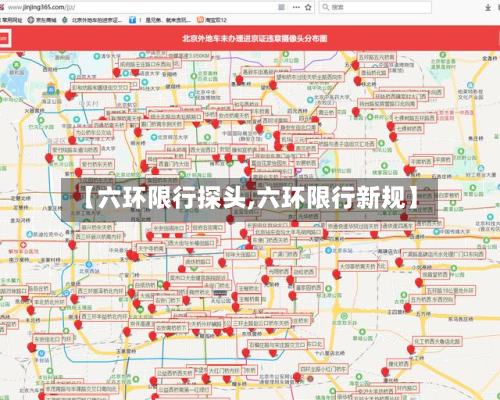
Task: Select the 大红门桥内环 camera label
Action: click(224, 370)
